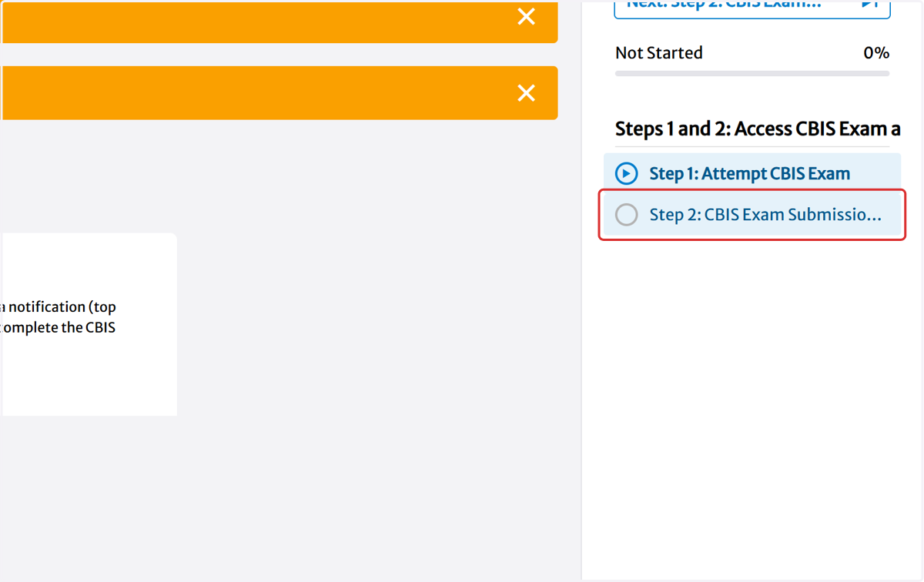Image resolution: width=924 pixels, height=582 pixels.
Task: Click the Not Started progress bar
Action: tap(752, 73)
